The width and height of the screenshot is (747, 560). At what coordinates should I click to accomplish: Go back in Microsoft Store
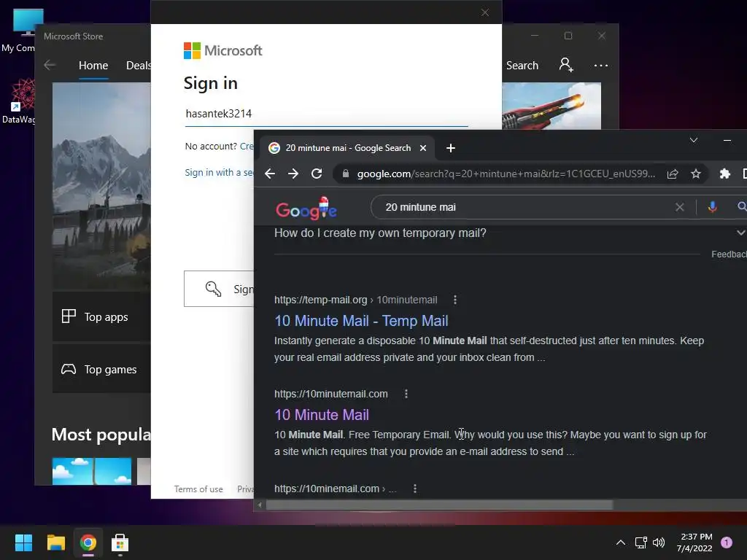pos(50,65)
